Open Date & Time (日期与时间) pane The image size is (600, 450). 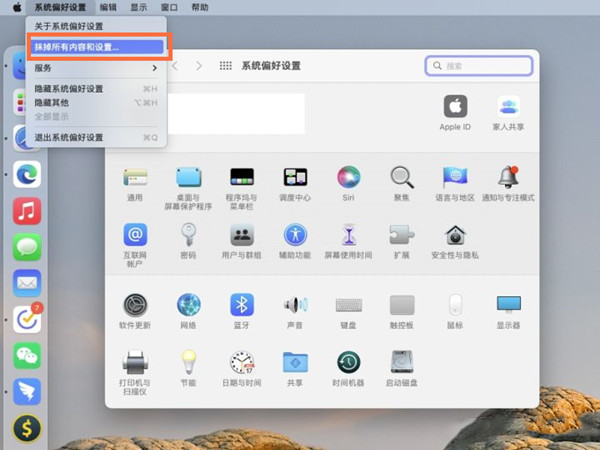click(241, 363)
